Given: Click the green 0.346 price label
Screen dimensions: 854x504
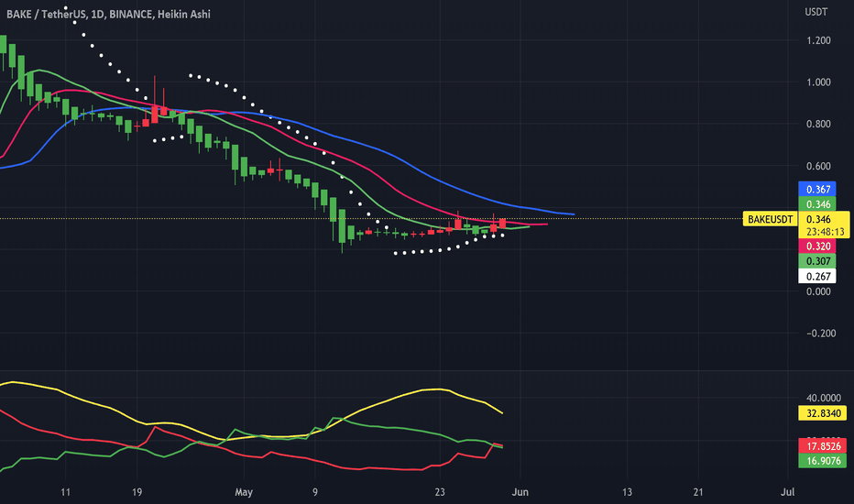Looking at the screenshot, I should [x=818, y=204].
